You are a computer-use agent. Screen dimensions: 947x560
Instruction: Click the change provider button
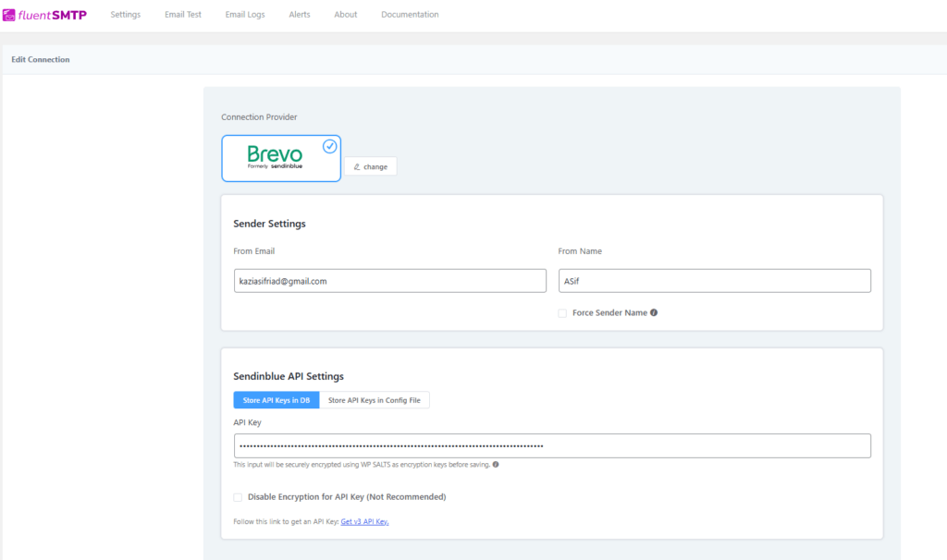(371, 166)
